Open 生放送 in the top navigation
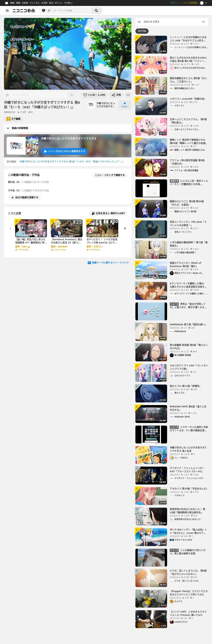212x644 pixels. tap(25, 3)
